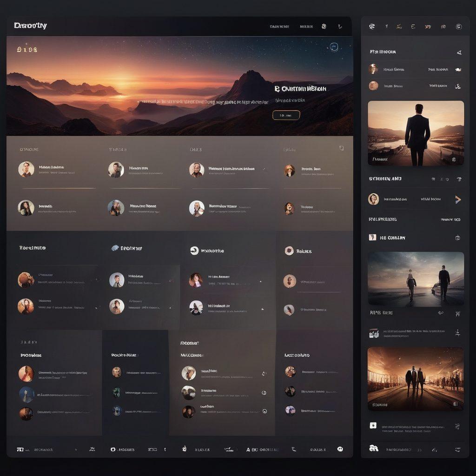Screen dimensions: 476x476
Task: Expand the icon beside the Fts Iroon panel heading
Action: [x=459, y=52]
